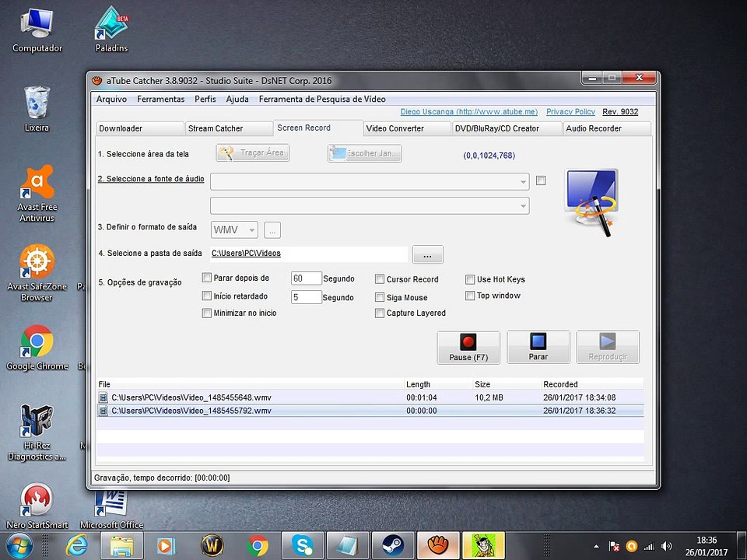Switch to the Audio Recorder tab
Viewport: 747px width, 560px height.
point(606,128)
